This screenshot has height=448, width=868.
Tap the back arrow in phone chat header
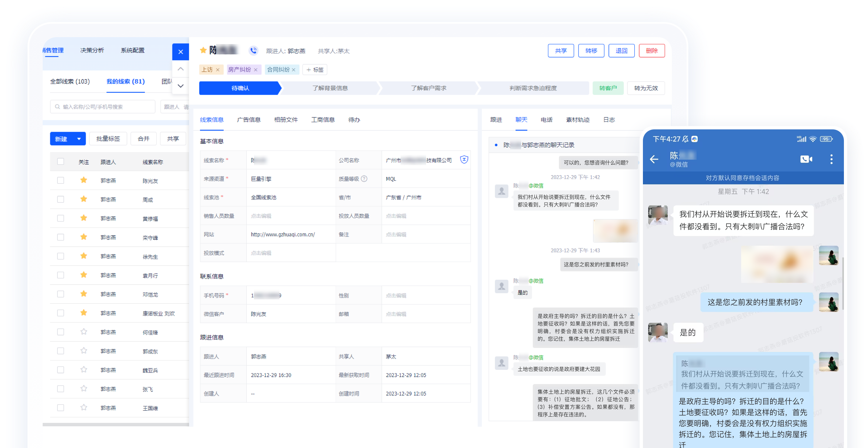(654, 159)
